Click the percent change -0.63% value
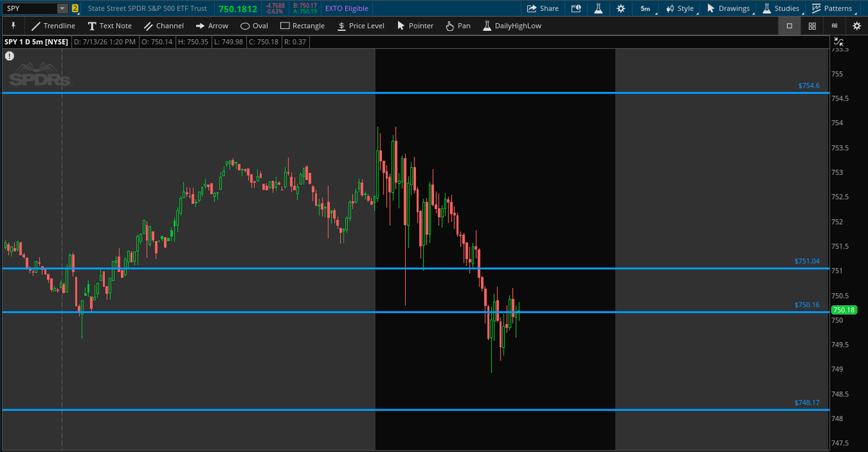868x452 pixels. (x=275, y=12)
